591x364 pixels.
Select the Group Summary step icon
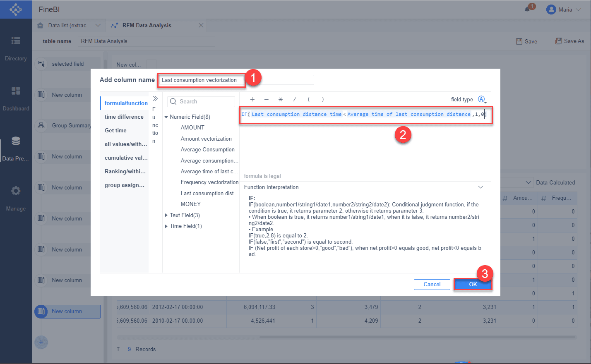(x=41, y=125)
